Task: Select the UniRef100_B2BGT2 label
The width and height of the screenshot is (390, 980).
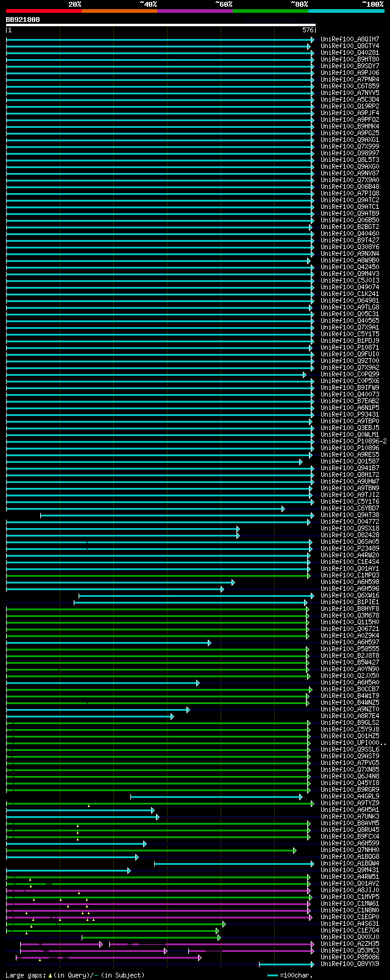Action: pyautogui.click(x=350, y=227)
